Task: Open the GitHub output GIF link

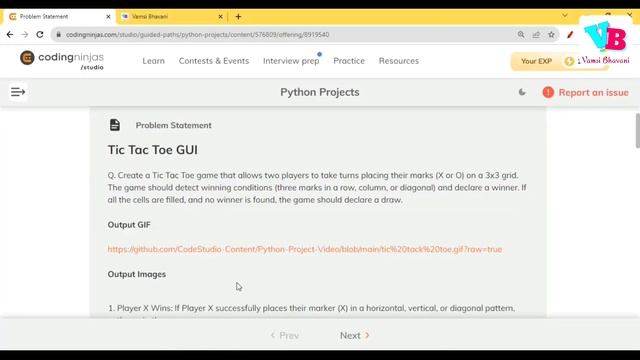Action: [x=305, y=249]
